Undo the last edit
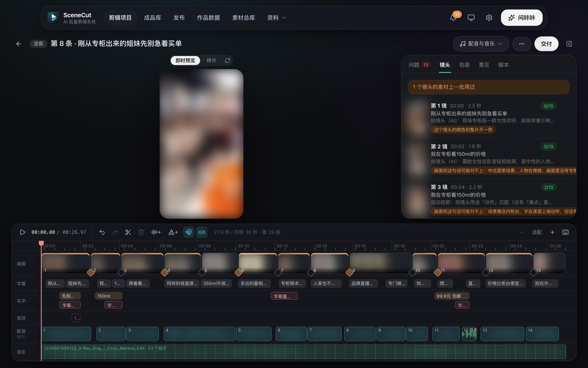The width and height of the screenshot is (588, 368). coord(102,232)
